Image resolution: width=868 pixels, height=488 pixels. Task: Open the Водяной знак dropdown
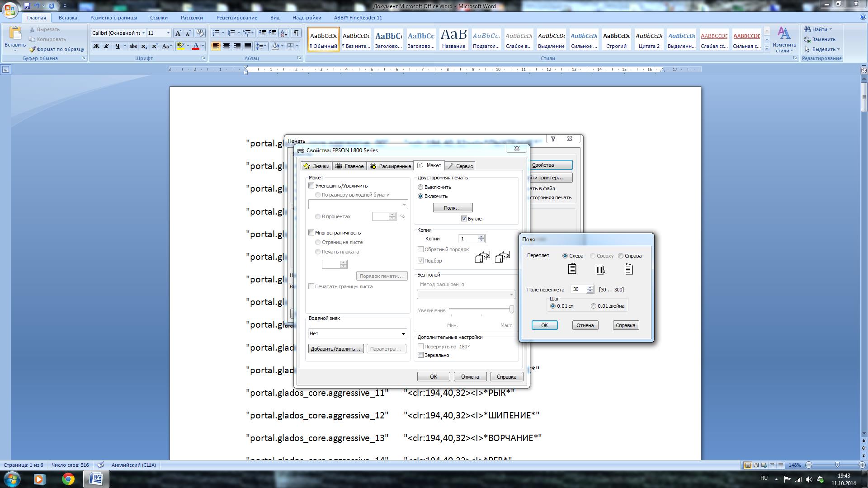pyautogui.click(x=358, y=333)
